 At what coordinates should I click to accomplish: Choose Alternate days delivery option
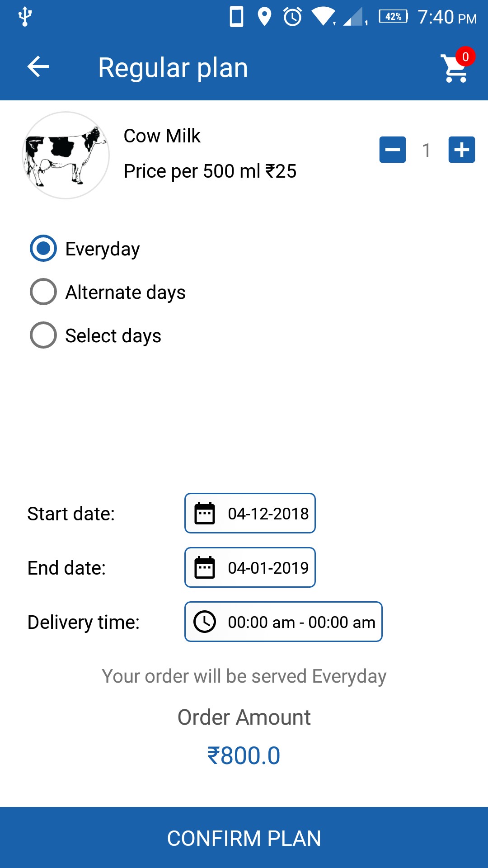[x=43, y=292]
